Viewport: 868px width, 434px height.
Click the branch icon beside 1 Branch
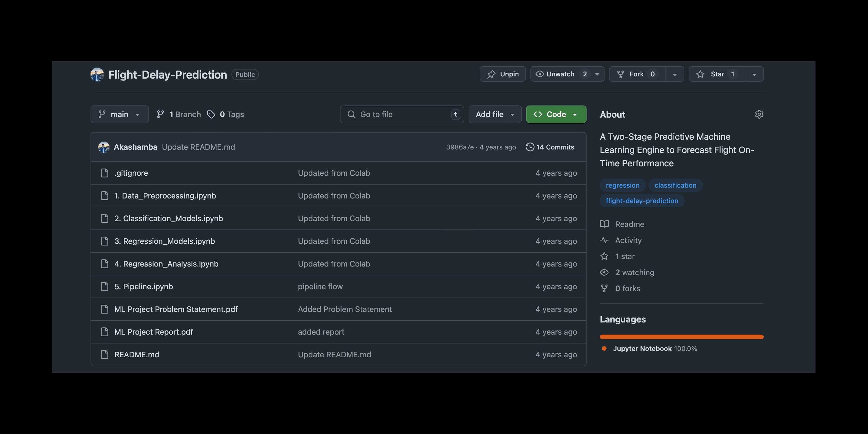point(160,114)
